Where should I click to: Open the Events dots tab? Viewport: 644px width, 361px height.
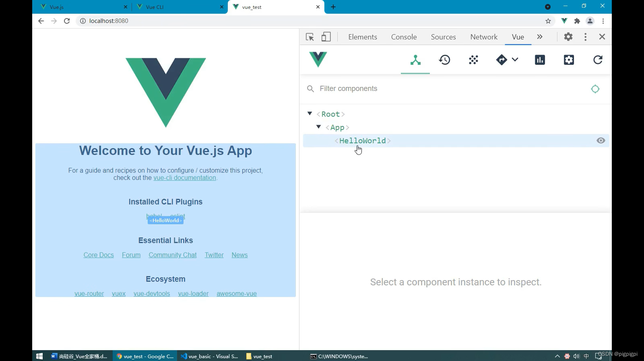point(473,60)
